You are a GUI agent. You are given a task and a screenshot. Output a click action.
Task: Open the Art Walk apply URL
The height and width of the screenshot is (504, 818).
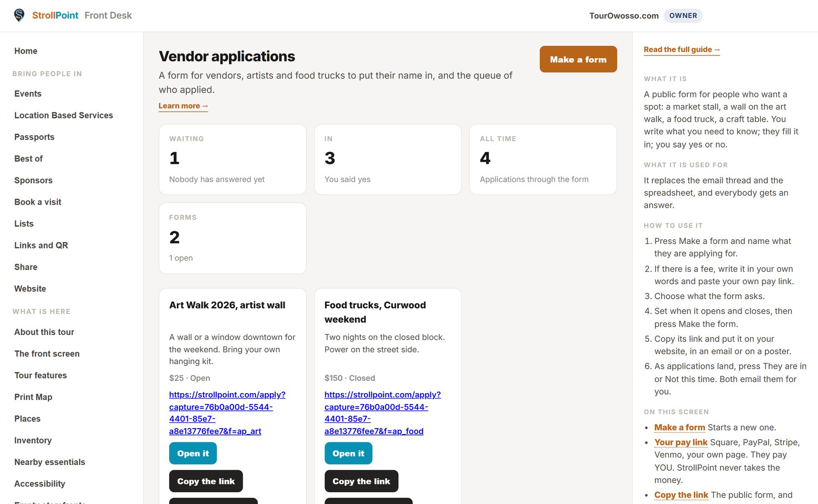click(227, 413)
